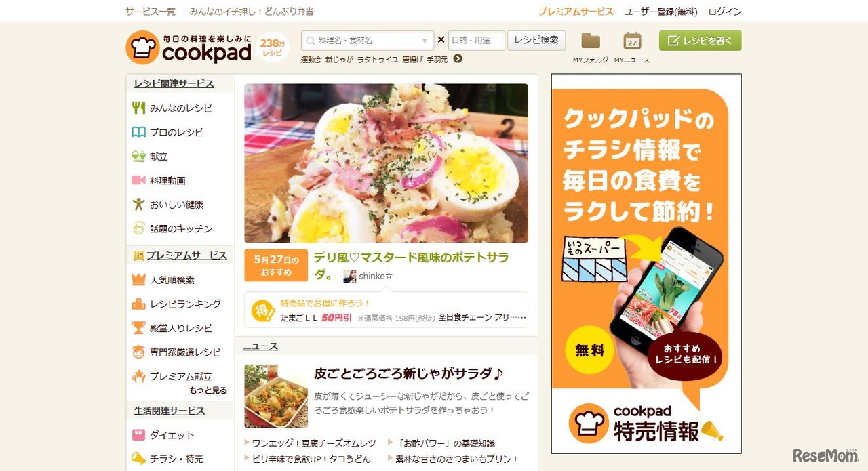Expand sidebar with もっと見る link
868x471 pixels.
pyautogui.click(x=208, y=390)
